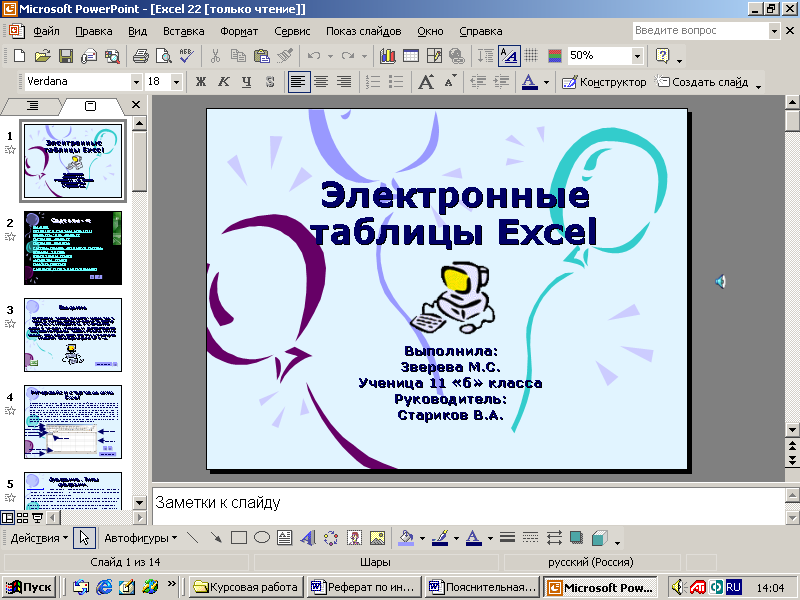Viewport: 800px width, 600px height.
Task: Click the Color/Grayscale swatch icon
Action: pyautogui.click(x=555, y=56)
